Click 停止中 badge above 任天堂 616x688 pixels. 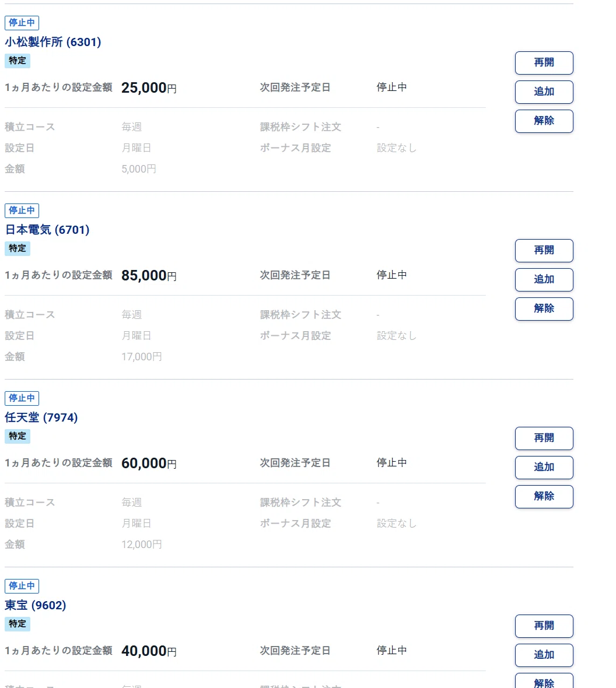coord(22,398)
